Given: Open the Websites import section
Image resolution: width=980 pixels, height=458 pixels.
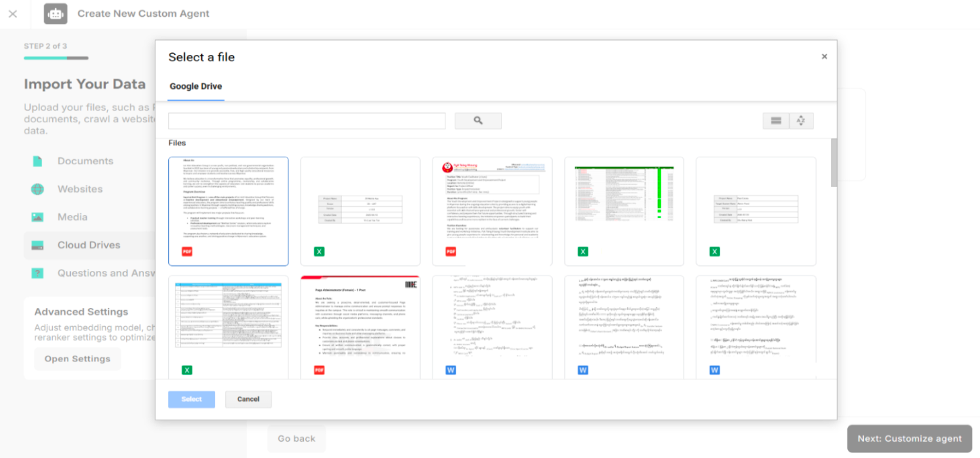Looking at the screenshot, I should (x=79, y=189).
